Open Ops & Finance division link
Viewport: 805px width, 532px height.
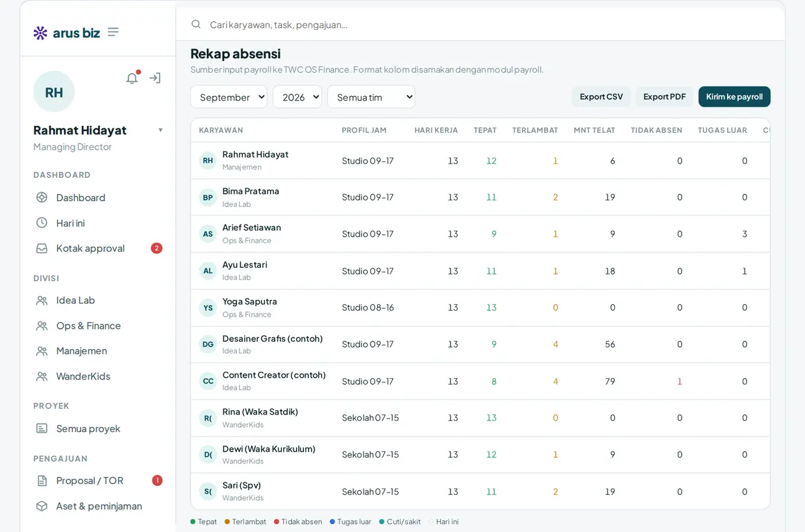pos(97,326)
